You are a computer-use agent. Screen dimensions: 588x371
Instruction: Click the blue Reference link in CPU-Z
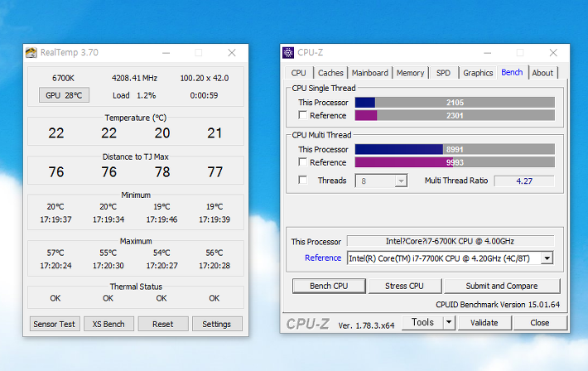[x=323, y=258]
